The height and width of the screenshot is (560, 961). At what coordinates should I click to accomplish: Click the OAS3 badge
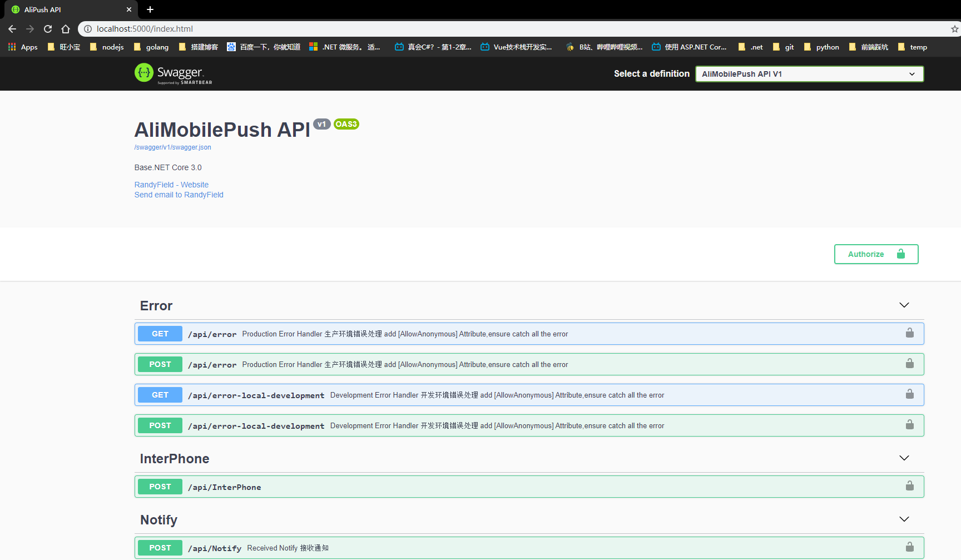pos(346,124)
